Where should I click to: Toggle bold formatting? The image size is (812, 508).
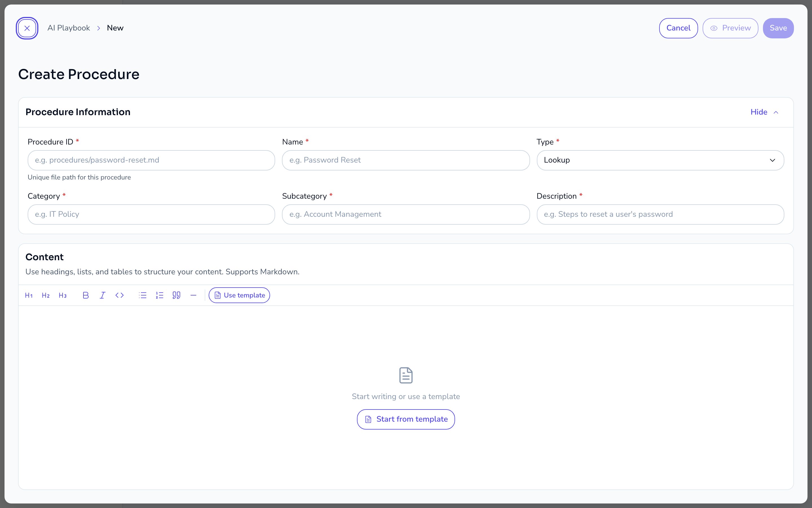[85, 295]
